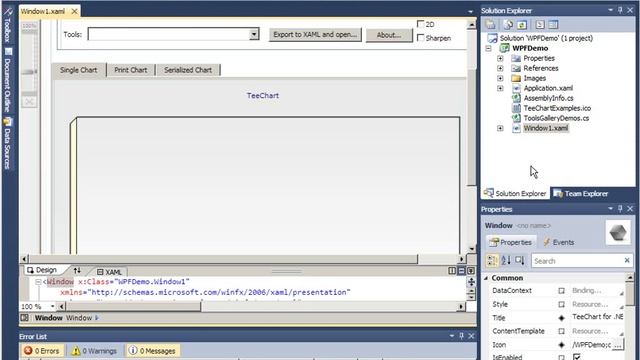The image size is (640, 360).
Task: Open Solution Explorer window position menu
Action: point(611,10)
